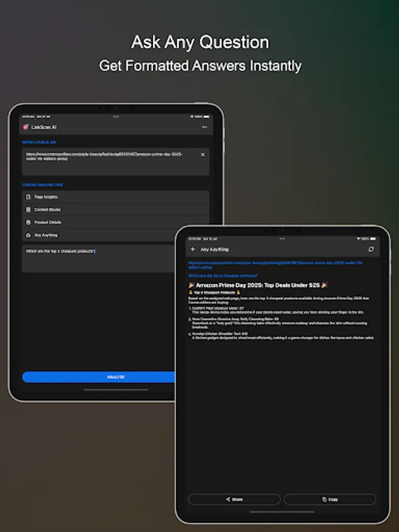The width and height of the screenshot is (399, 532).
Task: Click the 'Choose analysis type' label
Action: coord(43,185)
